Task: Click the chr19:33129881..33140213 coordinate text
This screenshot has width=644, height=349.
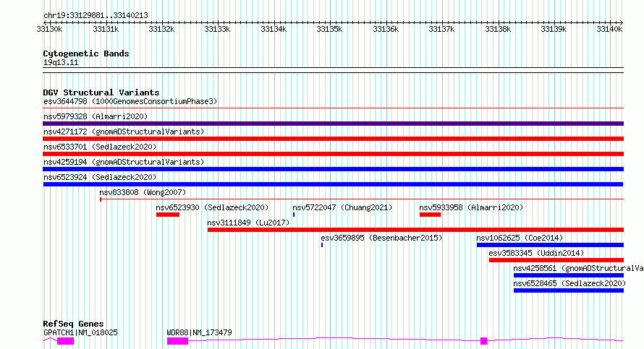Action: [96, 15]
